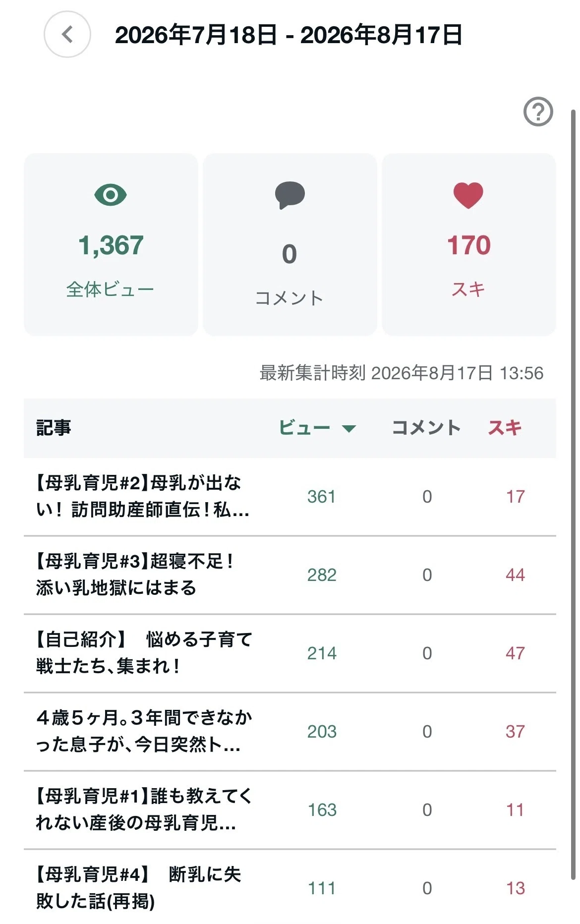Select the 全体ビュー 1,367 summary card
This screenshot has width=580, height=924.
coord(111,244)
